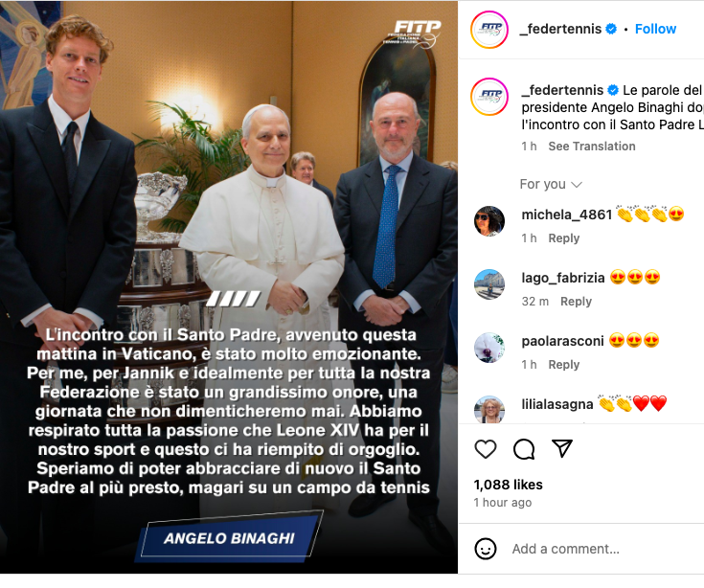
Task: Open paolarasconi's profile avatar
Action: (x=489, y=348)
